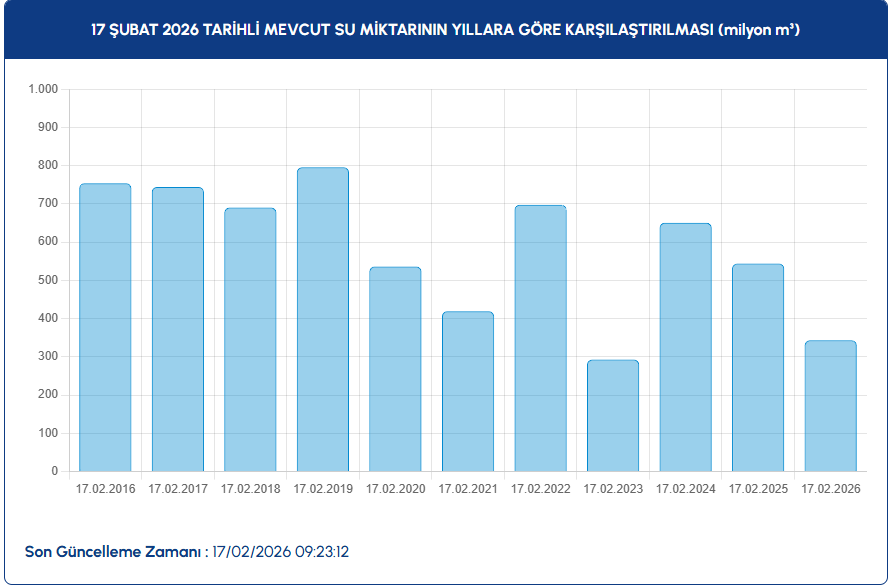Image resolution: width=890 pixels, height=585 pixels.
Task: Click the 500 y-axis label
Action: [x=49, y=280]
